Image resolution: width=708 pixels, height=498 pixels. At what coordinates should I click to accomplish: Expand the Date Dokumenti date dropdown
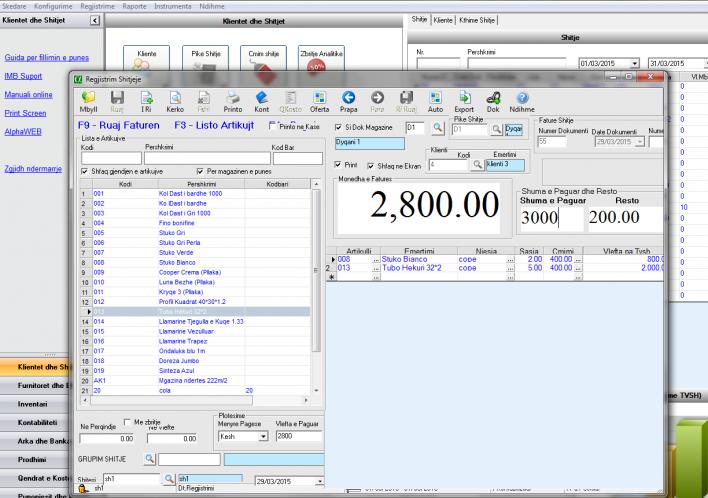(638, 141)
